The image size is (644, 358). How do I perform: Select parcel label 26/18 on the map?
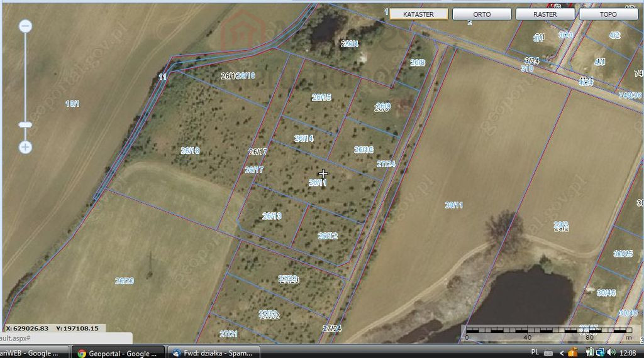tap(190, 151)
